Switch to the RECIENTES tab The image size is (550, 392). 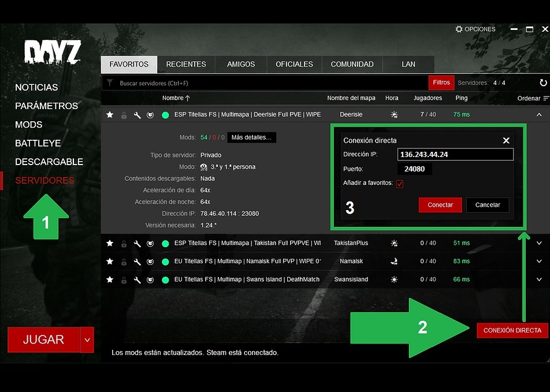point(186,65)
